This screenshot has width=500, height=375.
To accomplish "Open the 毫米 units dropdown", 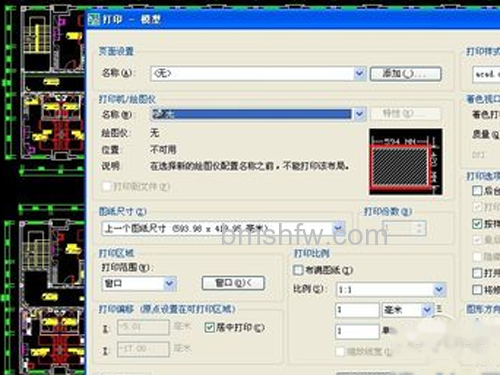I will tap(407, 310).
